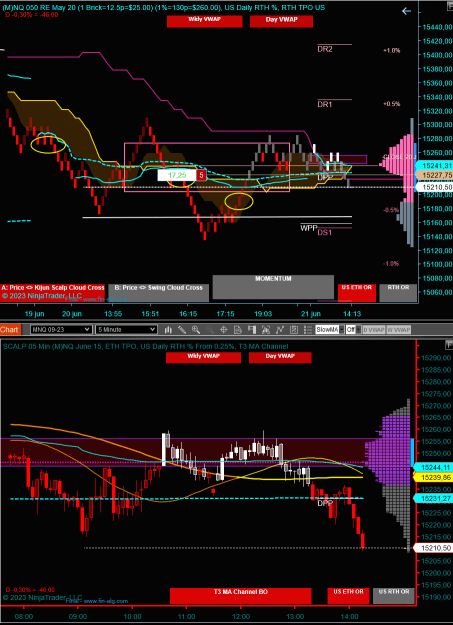Toggle the D VWAP toolbar button
453x625 pixels.
tap(374, 330)
